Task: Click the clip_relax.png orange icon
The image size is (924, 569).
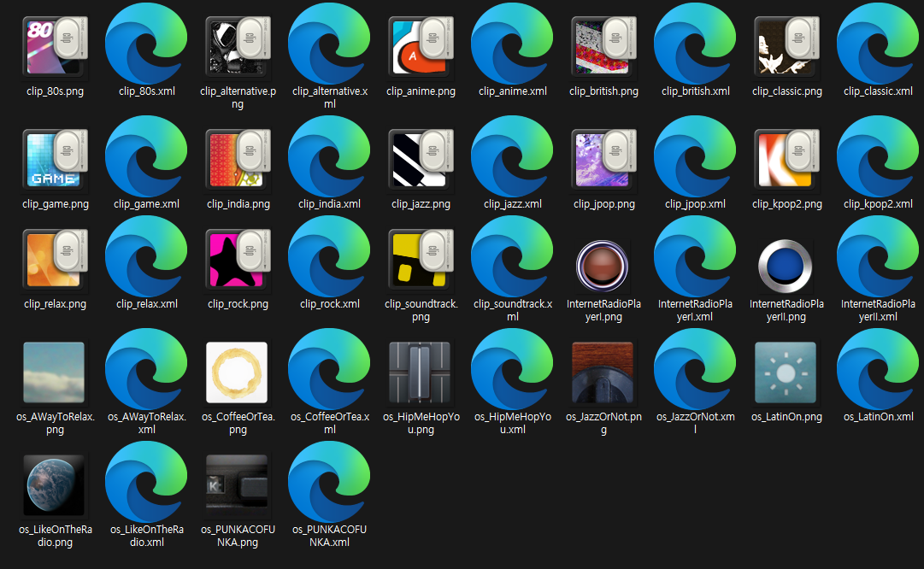Action: (x=55, y=259)
